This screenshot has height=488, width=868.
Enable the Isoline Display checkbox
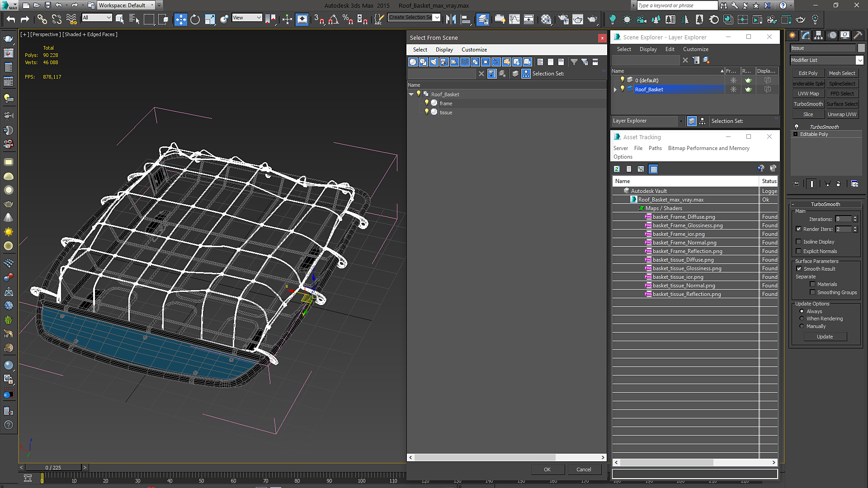[798, 242]
